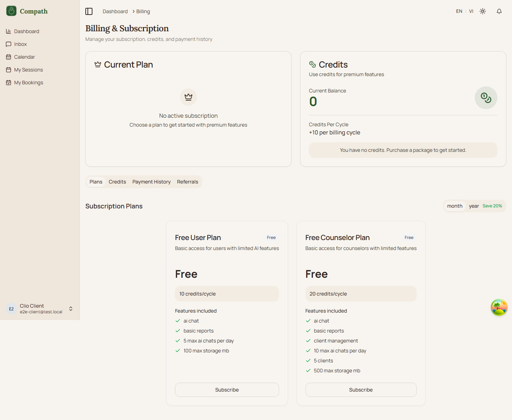Click the floating beach island icon
This screenshot has width=512, height=420.
[499, 307]
